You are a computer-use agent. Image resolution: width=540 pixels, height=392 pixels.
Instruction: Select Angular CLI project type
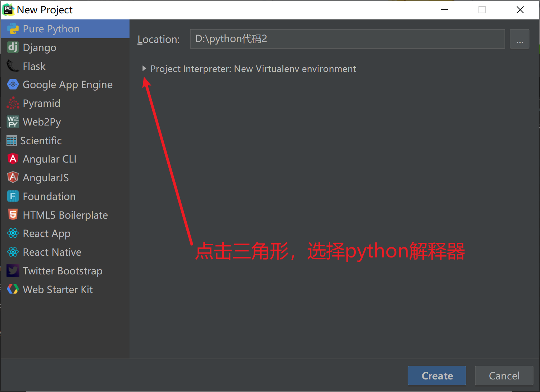65,159
